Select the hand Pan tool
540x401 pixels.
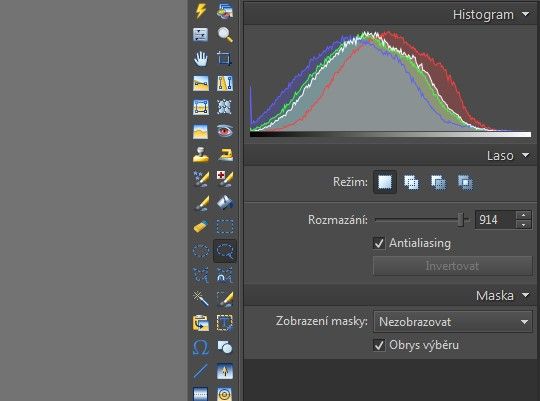tap(201, 59)
